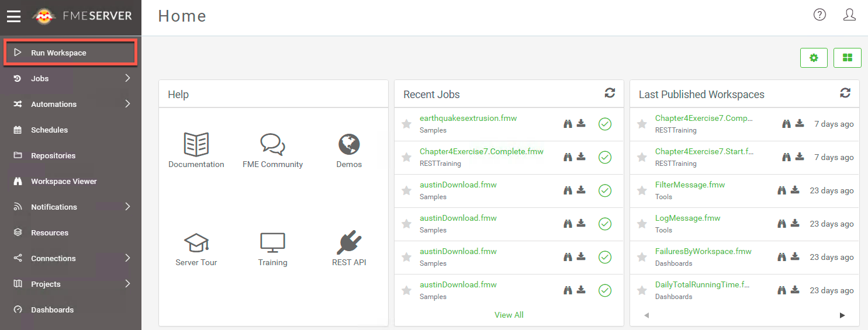Open FailuresByWorkspace.fmw workspace link

point(703,251)
